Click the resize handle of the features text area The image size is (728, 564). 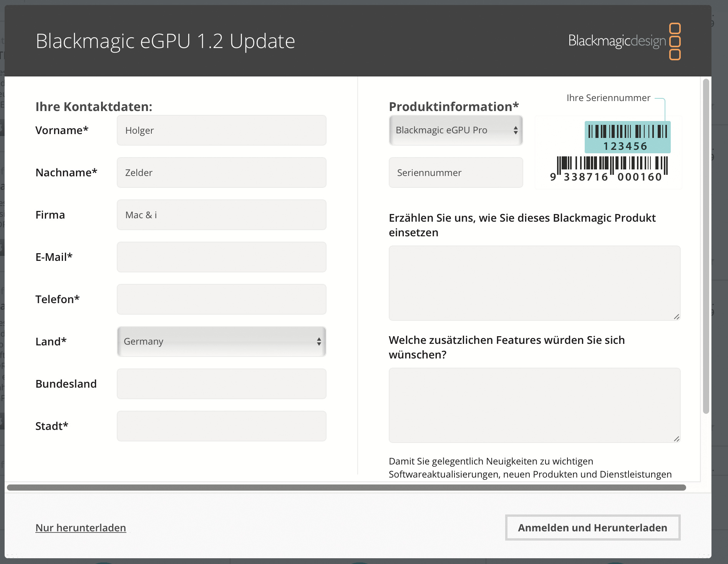677,439
